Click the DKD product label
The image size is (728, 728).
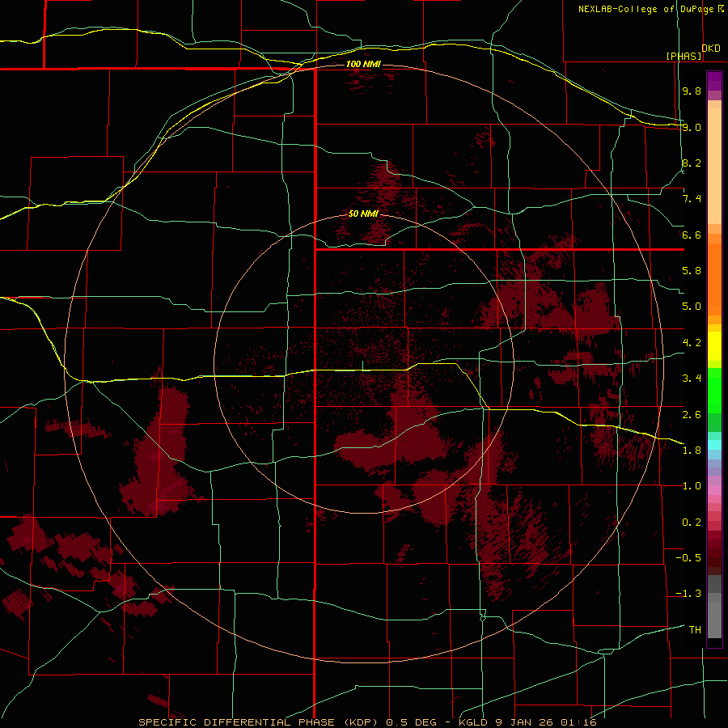711,49
